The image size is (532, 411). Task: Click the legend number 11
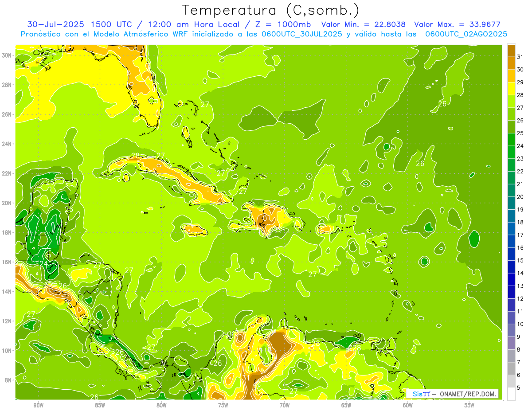(520, 311)
